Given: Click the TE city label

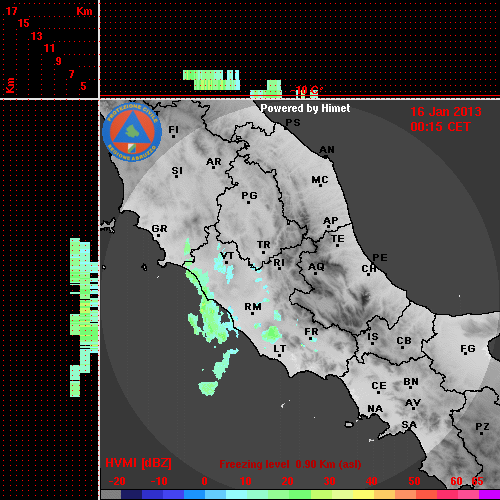Looking at the screenshot, I should pyautogui.click(x=338, y=239).
